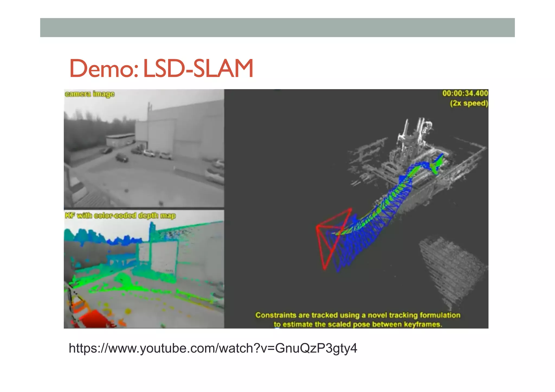The width and height of the screenshot is (555, 392).
Task: Click the 'Constraints are tracked' caption line
Action: [x=358, y=315]
